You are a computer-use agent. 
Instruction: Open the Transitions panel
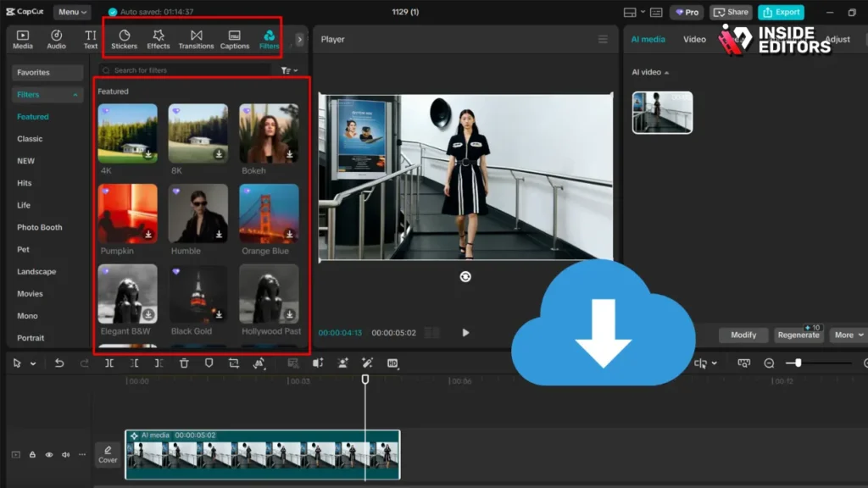click(x=196, y=39)
